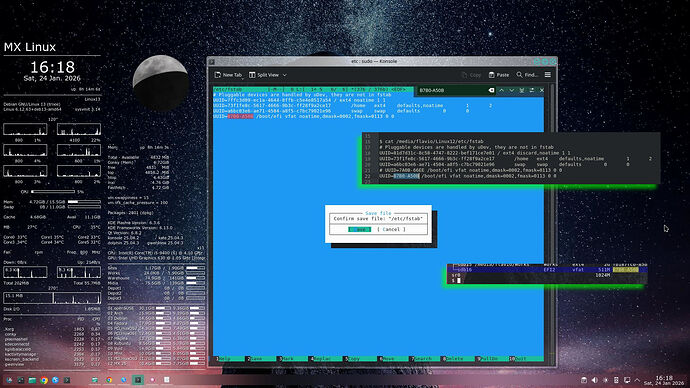Open the Konsole hamburger menu
This screenshot has width=690, height=388.
pos(548,75)
